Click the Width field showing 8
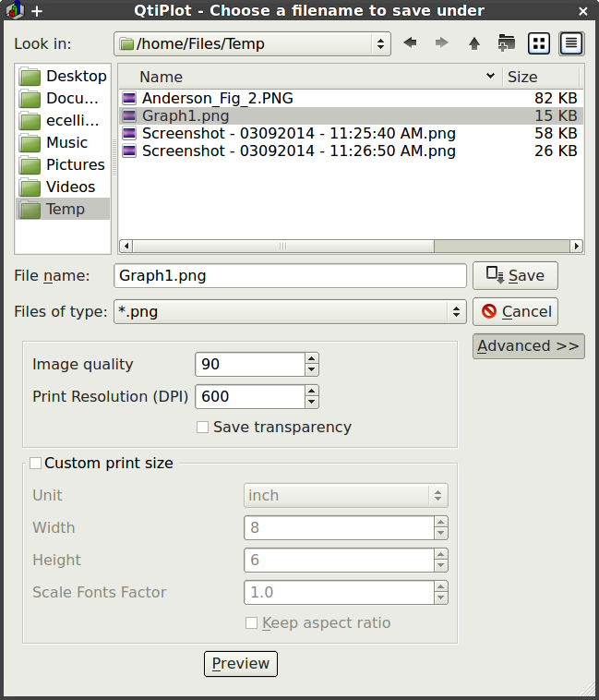The height and width of the screenshot is (700, 599). click(x=339, y=527)
